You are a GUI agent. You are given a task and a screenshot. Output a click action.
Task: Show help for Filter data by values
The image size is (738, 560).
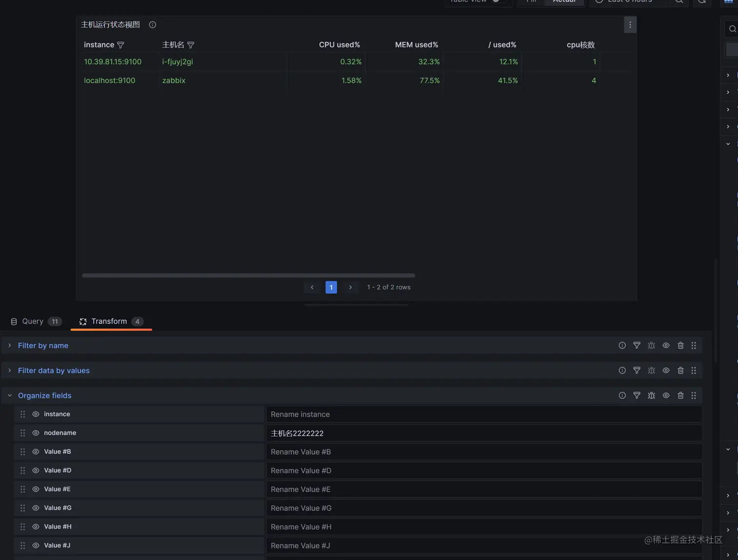[x=622, y=370]
